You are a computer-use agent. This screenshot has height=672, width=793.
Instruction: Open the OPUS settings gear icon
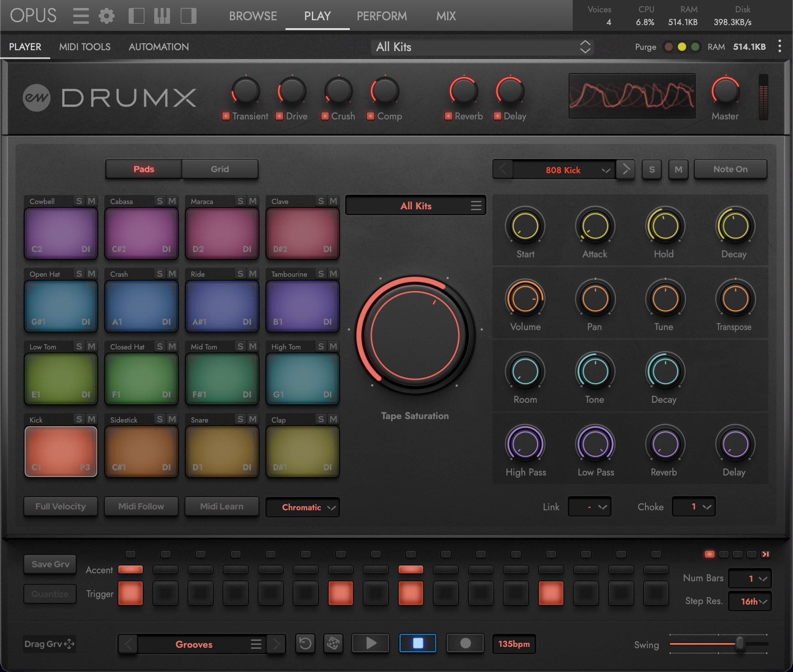[x=106, y=15]
